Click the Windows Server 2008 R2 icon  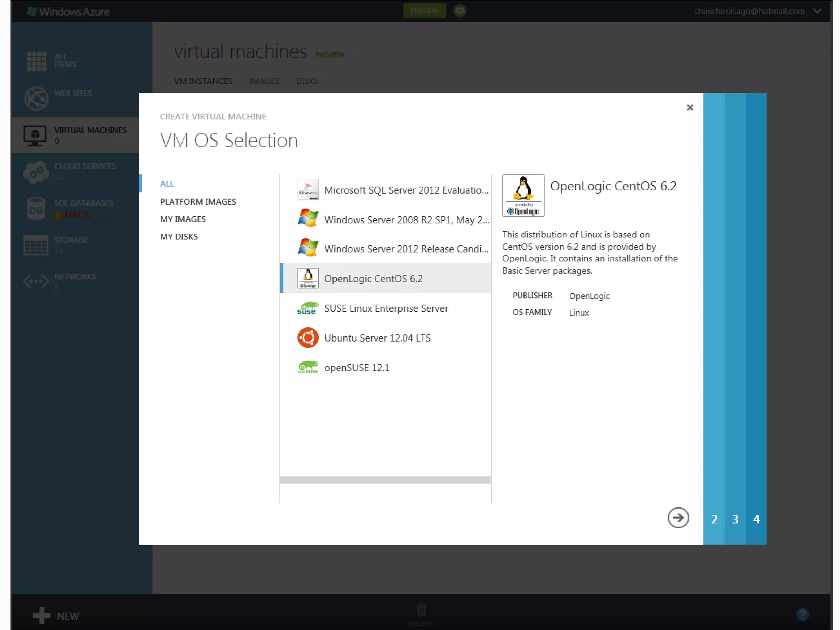click(x=308, y=219)
